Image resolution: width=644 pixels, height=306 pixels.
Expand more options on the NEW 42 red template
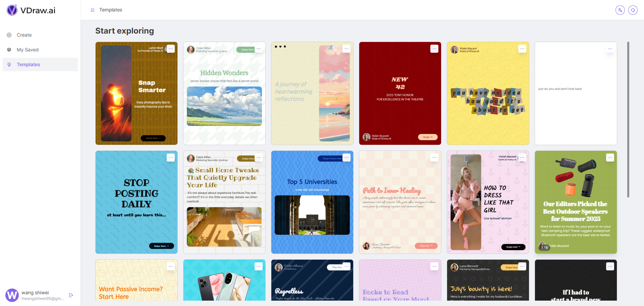point(434,49)
